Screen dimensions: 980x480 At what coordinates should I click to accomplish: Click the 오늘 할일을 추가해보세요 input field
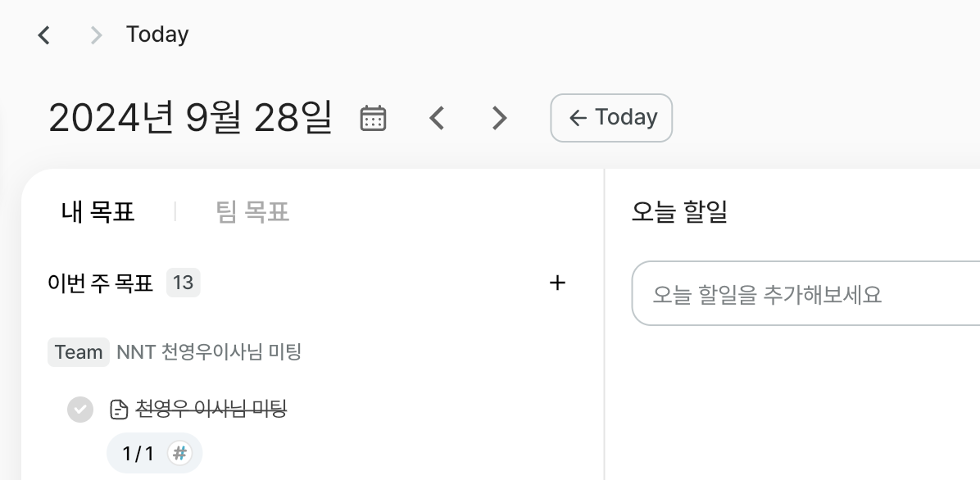(805, 293)
